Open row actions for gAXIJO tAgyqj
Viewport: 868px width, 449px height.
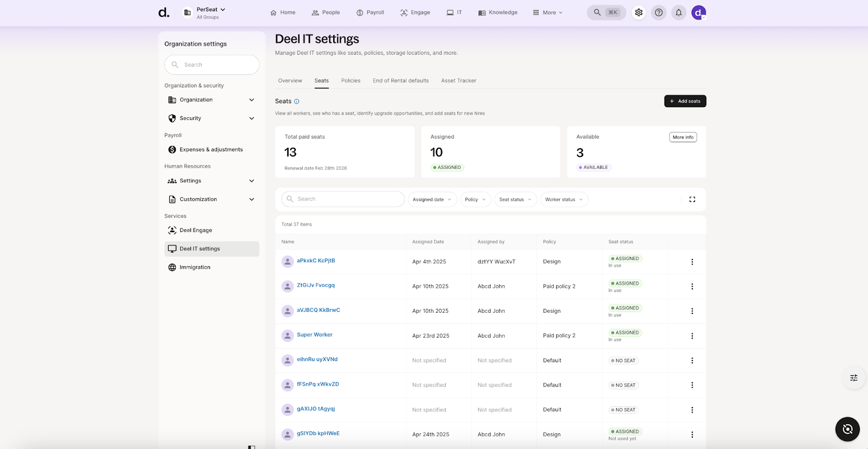[692, 410]
